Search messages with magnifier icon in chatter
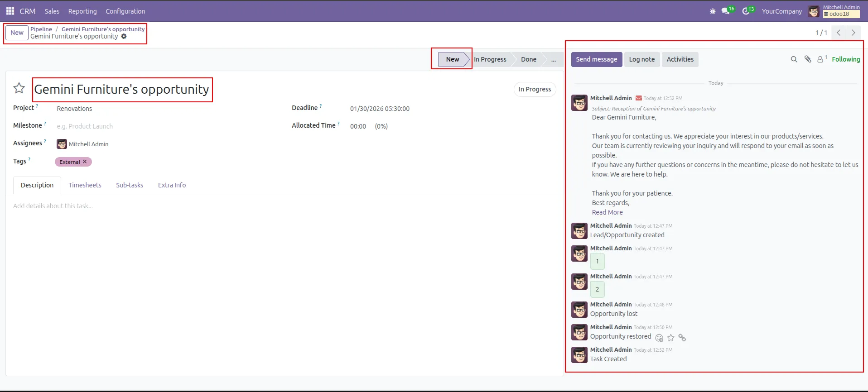This screenshot has width=868, height=392. (794, 59)
